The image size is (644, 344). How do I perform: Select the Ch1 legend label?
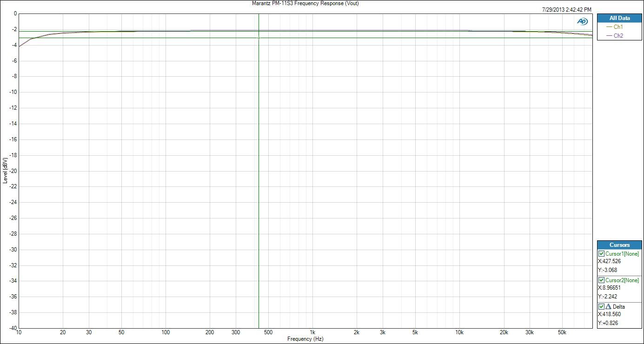tap(618, 27)
